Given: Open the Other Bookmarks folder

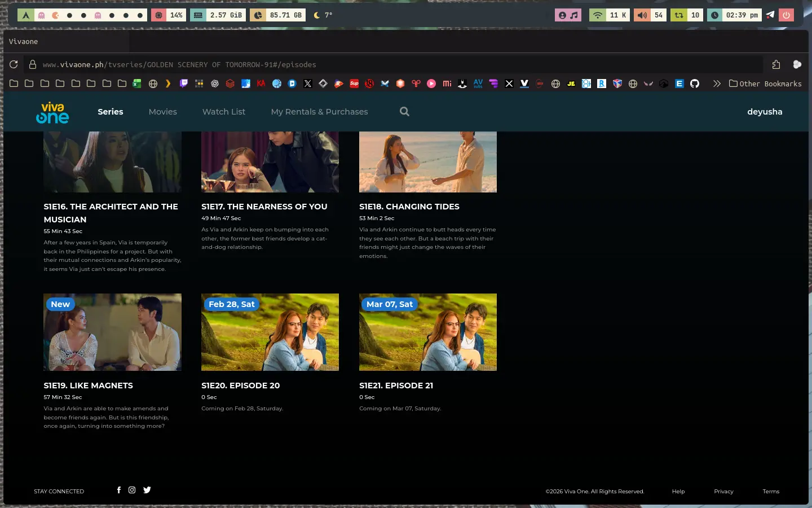Looking at the screenshot, I should pos(765,84).
